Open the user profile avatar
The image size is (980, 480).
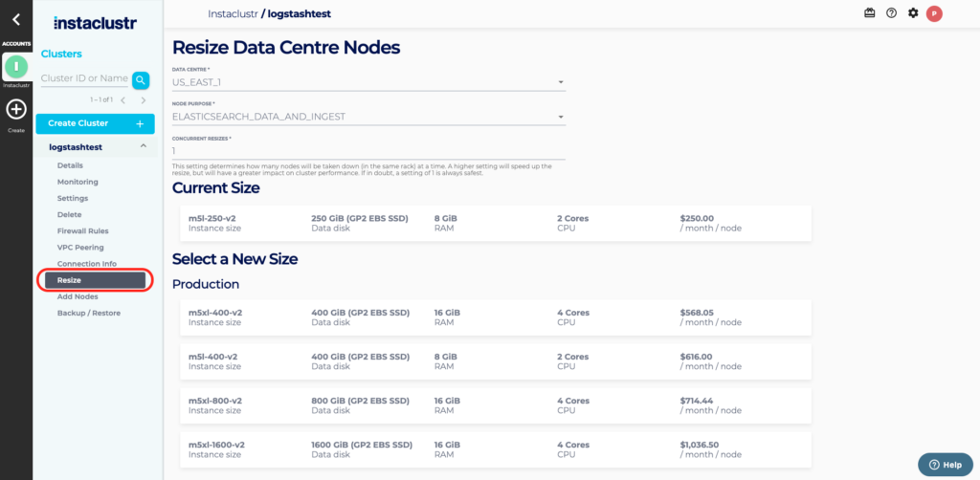click(x=935, y=13)
